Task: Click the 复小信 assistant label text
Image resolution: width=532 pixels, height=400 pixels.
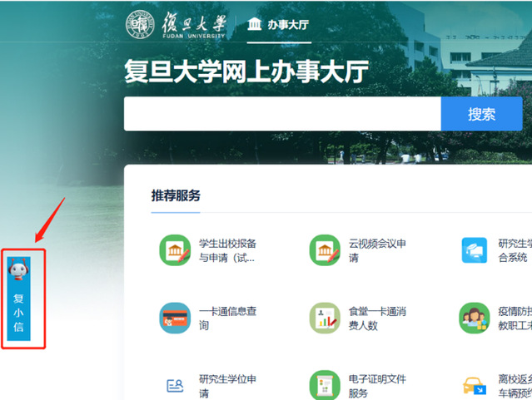Action: [18, 313]
